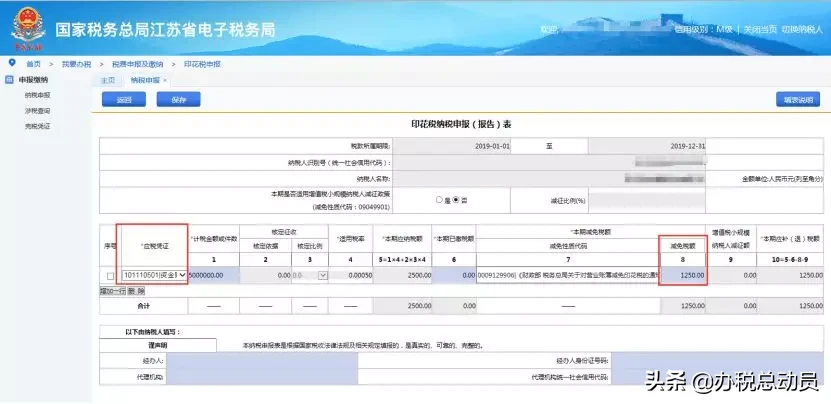
Task: Click the 删除 row button
Action: [136, 291]
